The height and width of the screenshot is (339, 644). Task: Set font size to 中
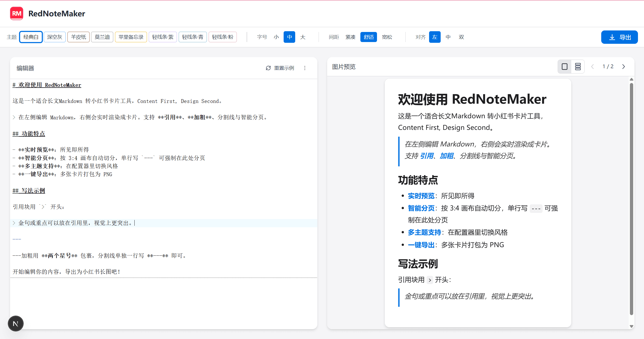point(289,37)
